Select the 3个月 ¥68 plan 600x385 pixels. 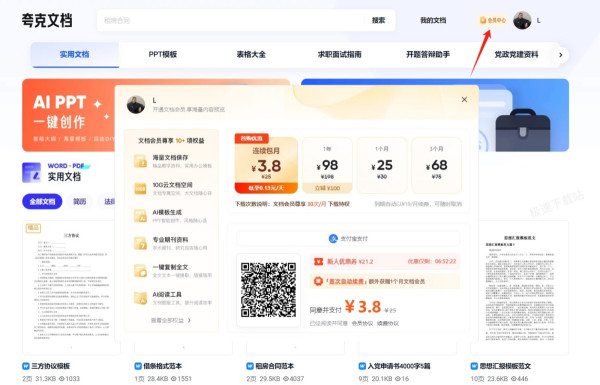coord(437,166)
